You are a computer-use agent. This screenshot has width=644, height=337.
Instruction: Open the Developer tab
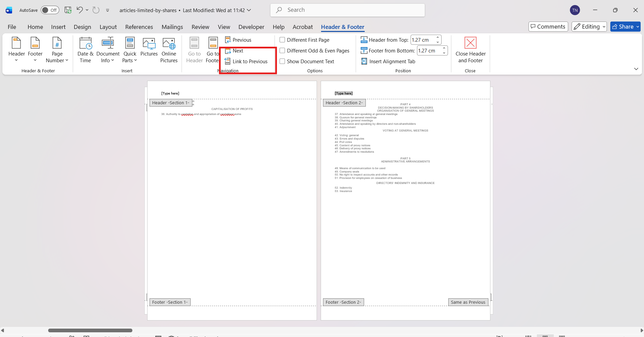251,27
